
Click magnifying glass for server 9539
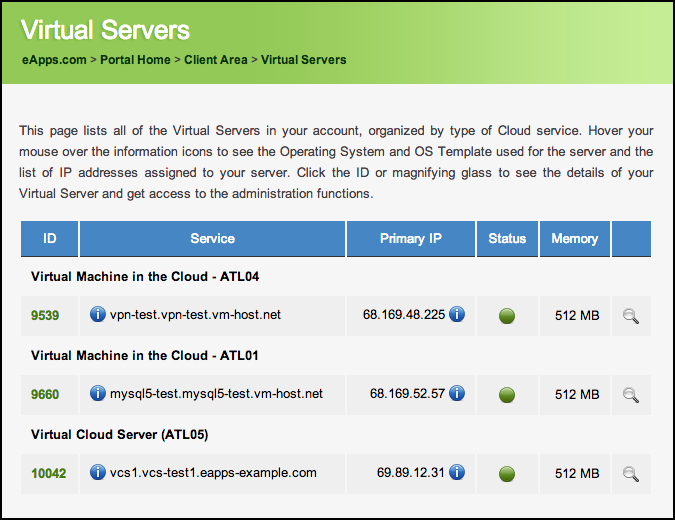[x=630, y=316]
